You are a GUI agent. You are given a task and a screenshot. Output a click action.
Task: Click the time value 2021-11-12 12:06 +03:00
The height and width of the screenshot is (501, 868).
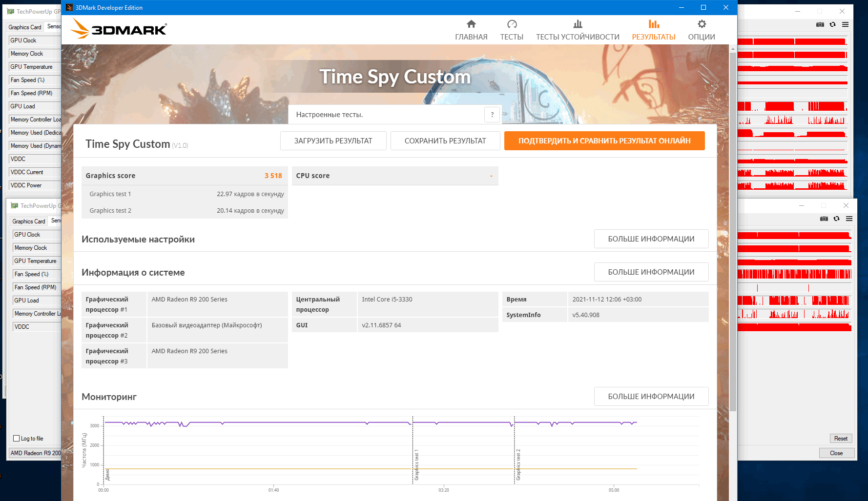point(607,300)
